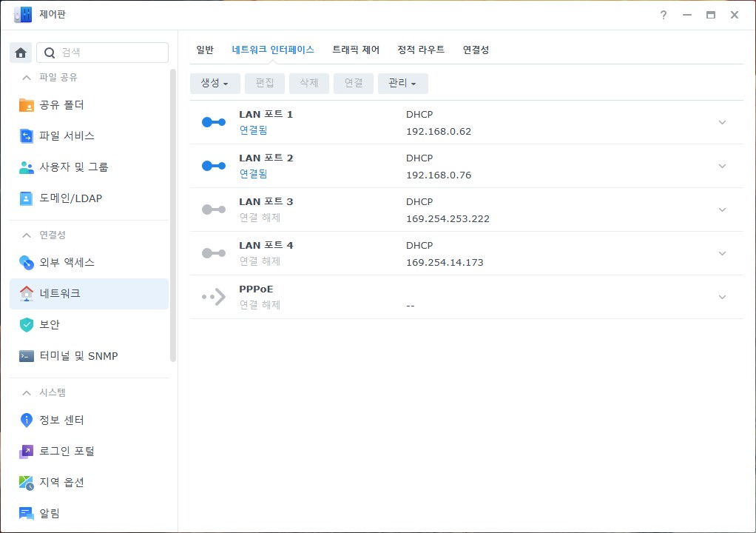
Task: Open the 지역 옵션 icon
Action: click(x=26, y=483)
